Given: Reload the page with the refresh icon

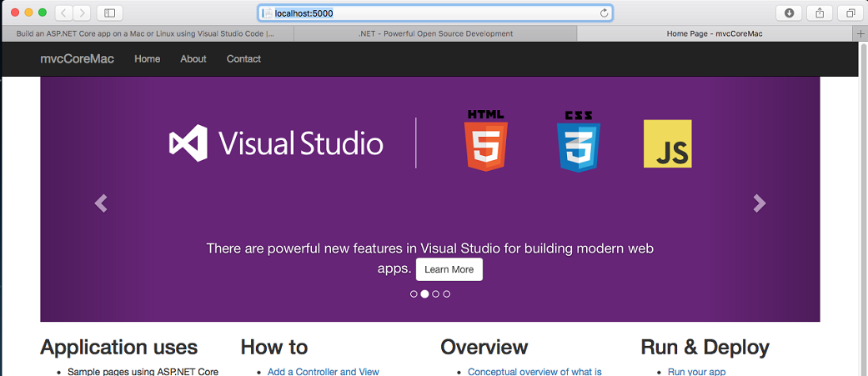Looking at the screenshot, I should pos(604,13).
